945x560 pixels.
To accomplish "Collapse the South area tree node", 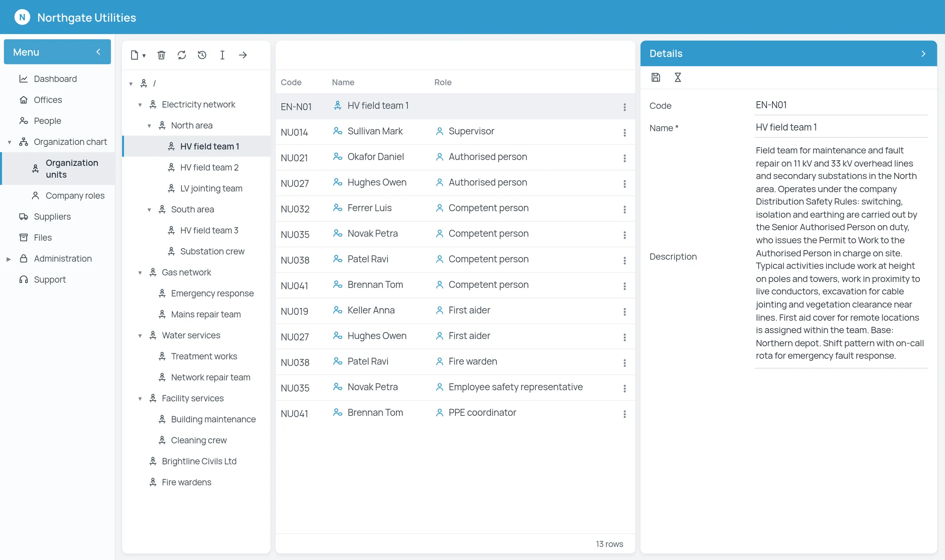I will point(149,210).
